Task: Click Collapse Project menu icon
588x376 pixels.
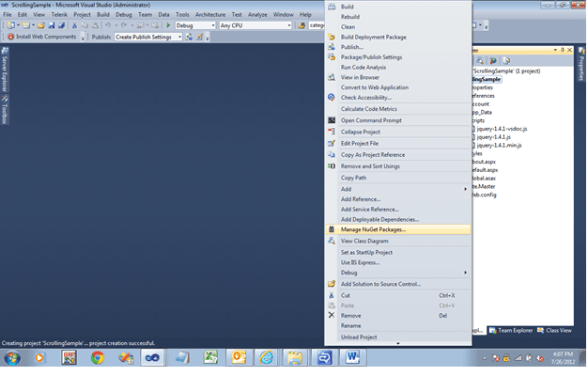Action: coord(332,132)
